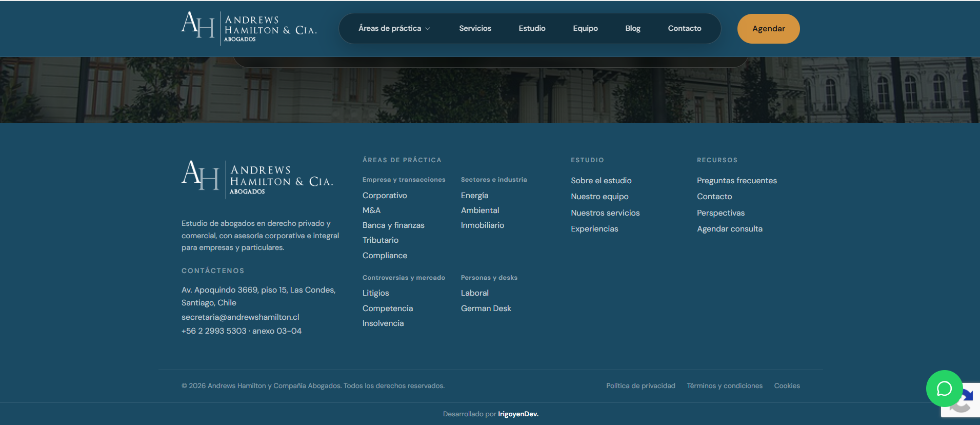This screenshot has height=425, width=980.
Task: Open the Corporativo practice area link
Action: (385, 196)
